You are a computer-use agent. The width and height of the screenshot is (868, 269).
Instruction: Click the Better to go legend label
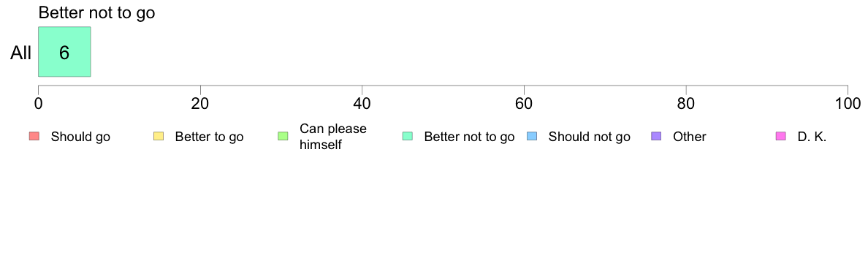(x=209, y=137)
